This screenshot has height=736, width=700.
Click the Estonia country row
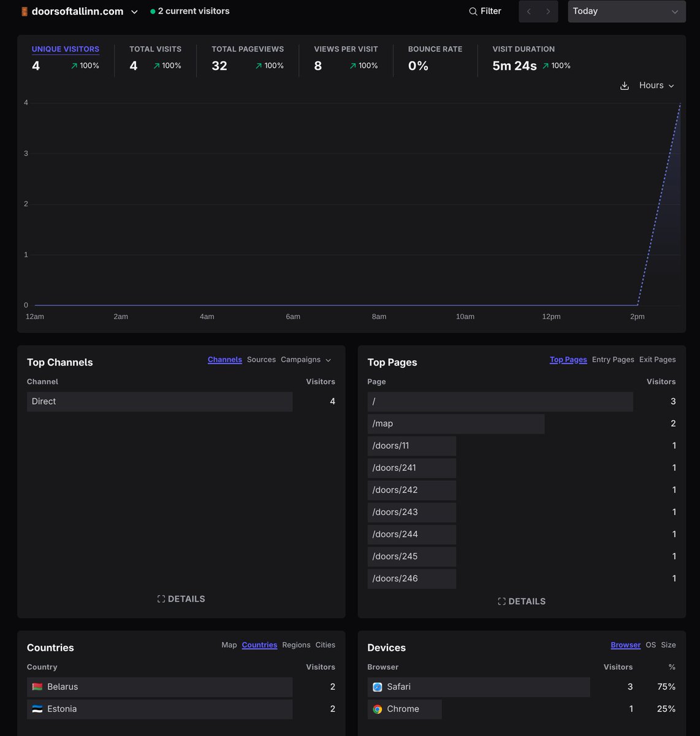coord(181,709)
